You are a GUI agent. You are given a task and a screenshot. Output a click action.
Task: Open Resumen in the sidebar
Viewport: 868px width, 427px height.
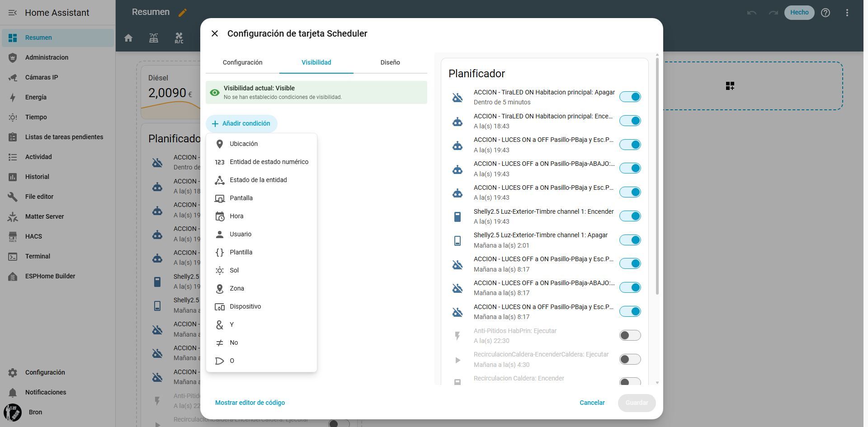(58, 38)
